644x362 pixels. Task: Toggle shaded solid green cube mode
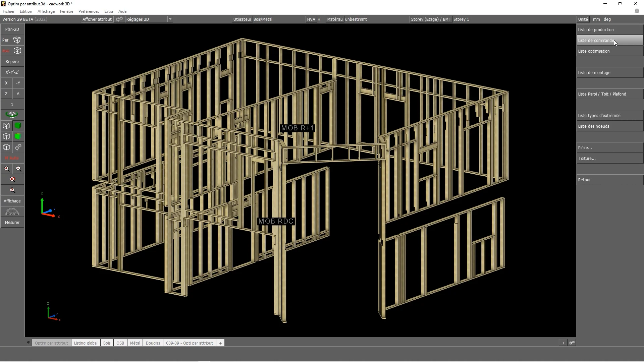18,126
